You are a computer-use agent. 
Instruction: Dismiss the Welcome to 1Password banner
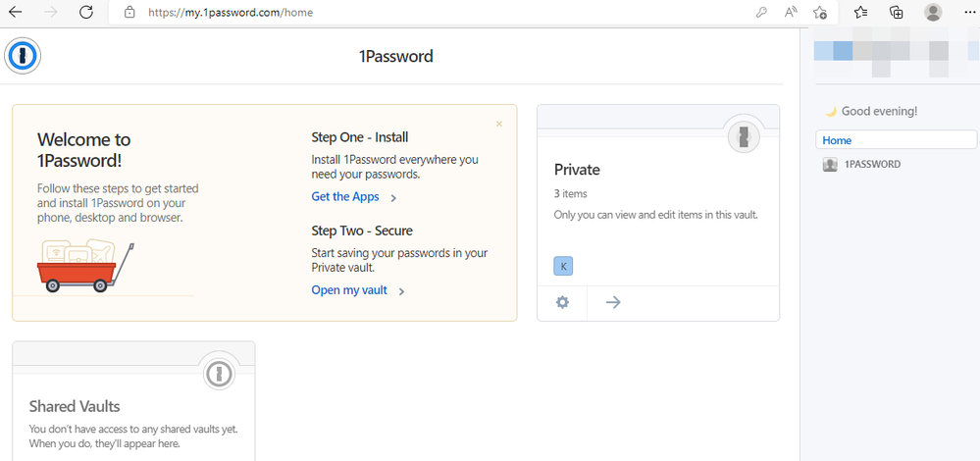499,124
